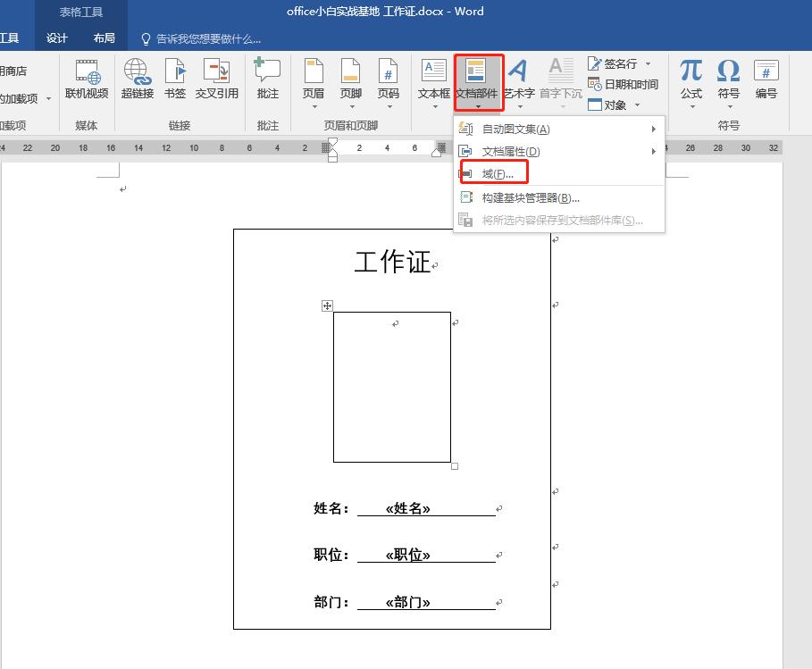Viewport: 812px width, 669px height.
Task: Insert a text box with 文本框
Action: tap(432, 80)
